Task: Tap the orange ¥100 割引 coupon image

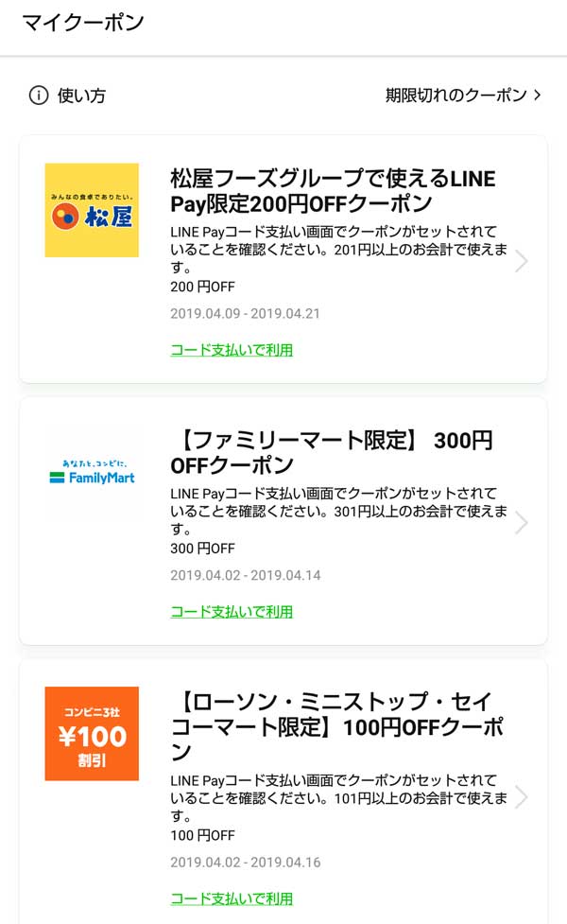Action: coord(92,733)
